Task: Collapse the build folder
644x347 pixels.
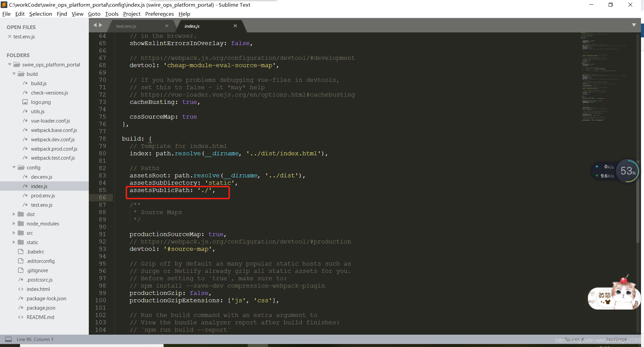Action: coord(14,74)
